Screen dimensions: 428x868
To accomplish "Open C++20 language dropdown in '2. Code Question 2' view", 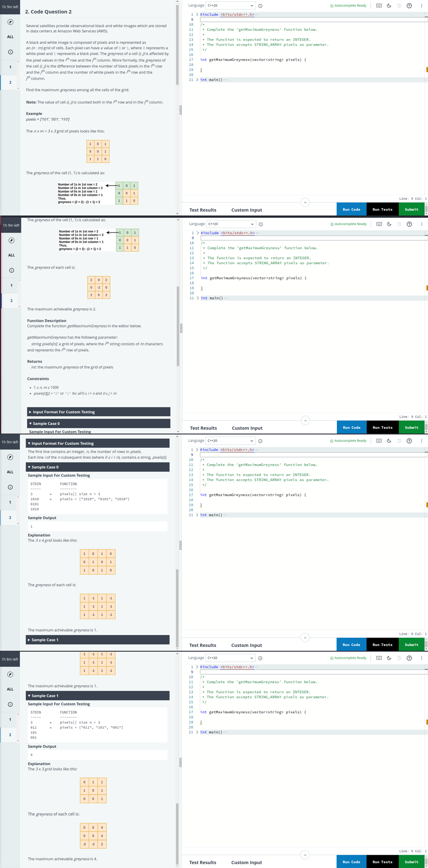I will [231, 6].
